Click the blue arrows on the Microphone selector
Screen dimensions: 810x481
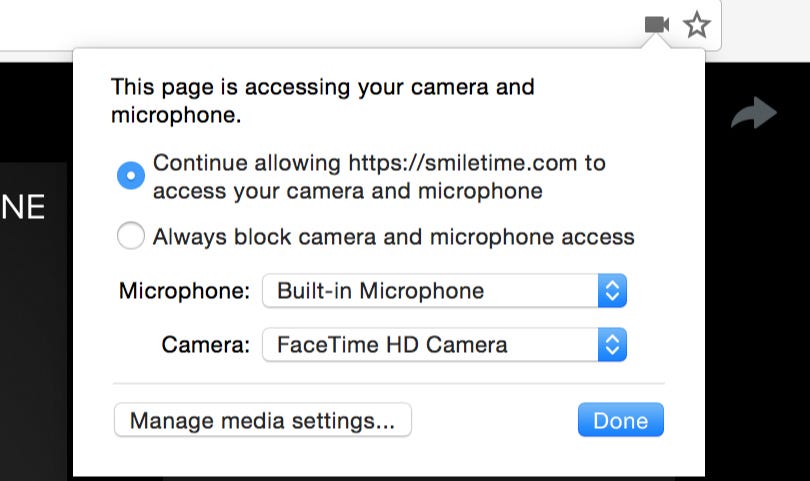point(612,292)
